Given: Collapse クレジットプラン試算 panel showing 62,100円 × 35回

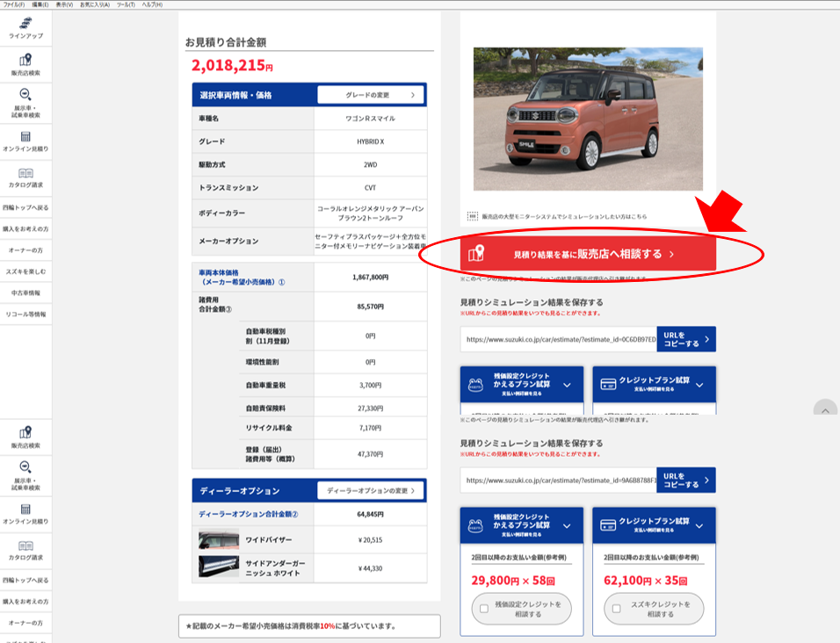Looking at the screenshot, I should [654, 525].
